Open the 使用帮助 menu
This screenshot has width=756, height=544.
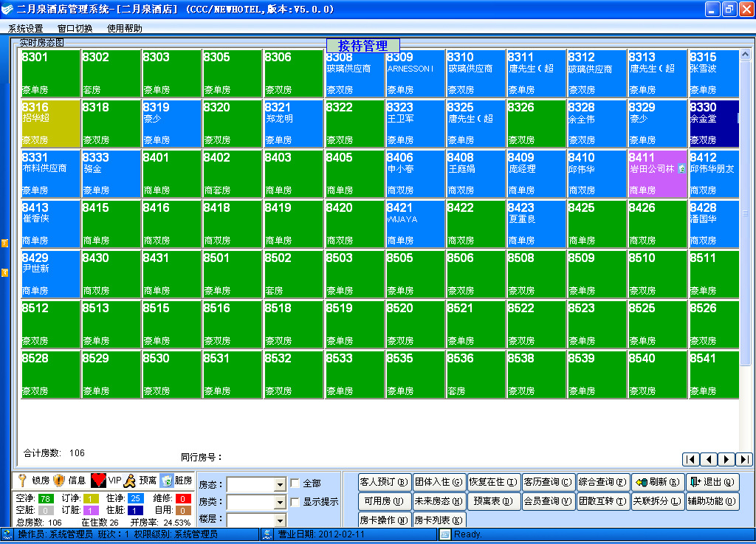[124, 29]
